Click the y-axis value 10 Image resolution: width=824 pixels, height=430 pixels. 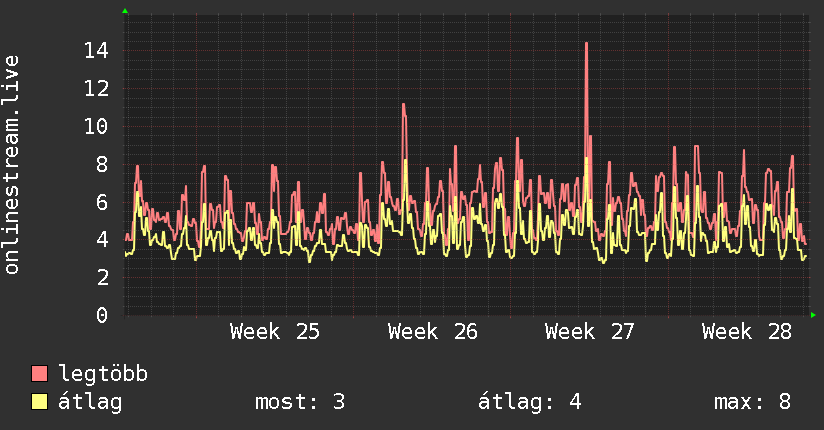(96, 127)
